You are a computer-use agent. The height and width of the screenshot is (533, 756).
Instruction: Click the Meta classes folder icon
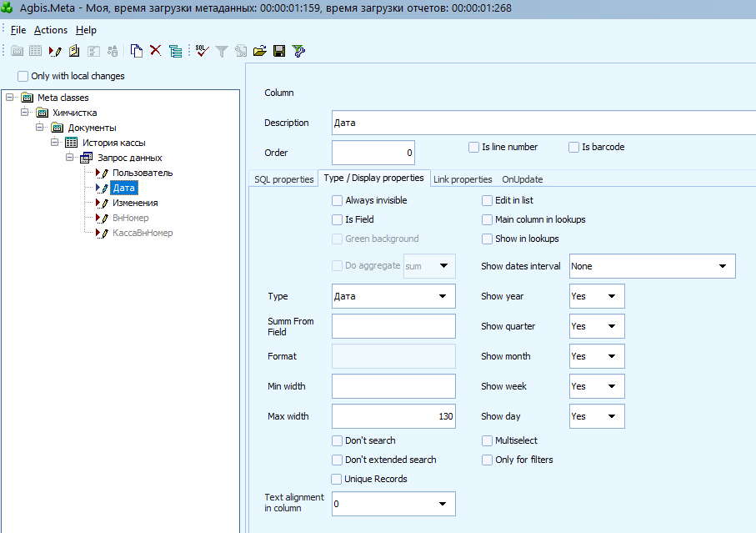tap(28, 98)
